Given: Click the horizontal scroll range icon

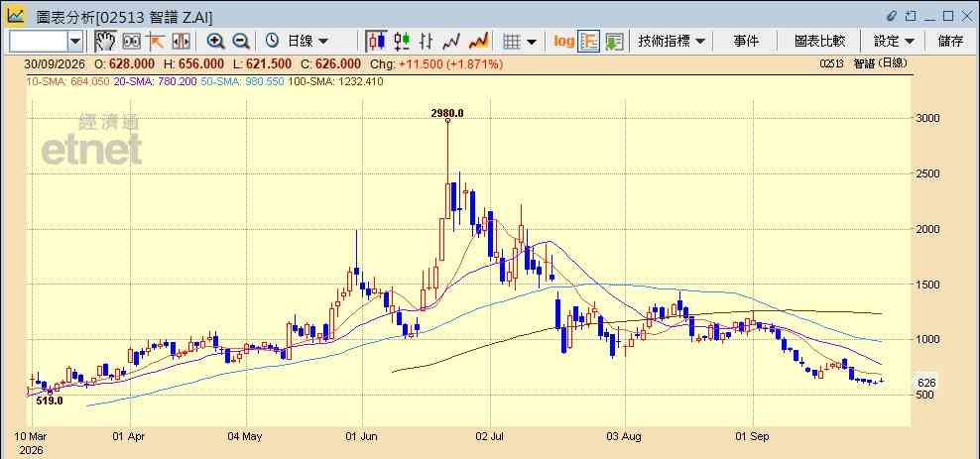Looking at the screenshot, I should [x=180, y=42].
